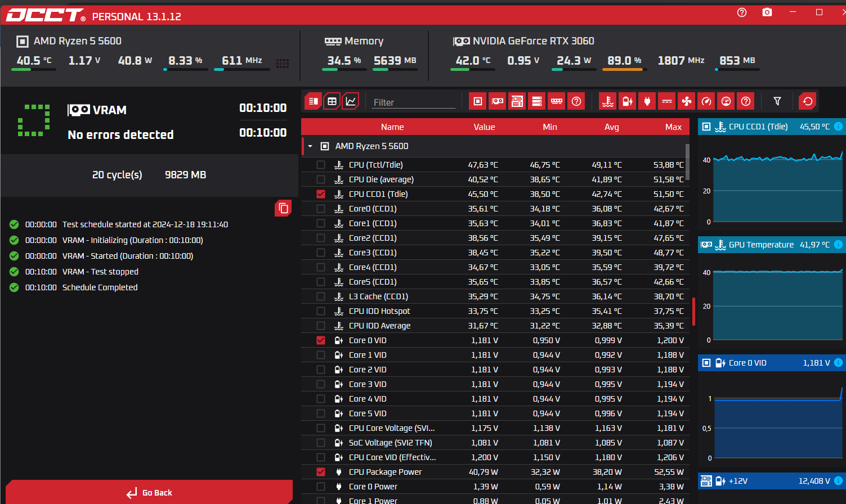The image size is (846, 504).
Task: Copy the test log to clipboard
Action: tap(283, 208)
